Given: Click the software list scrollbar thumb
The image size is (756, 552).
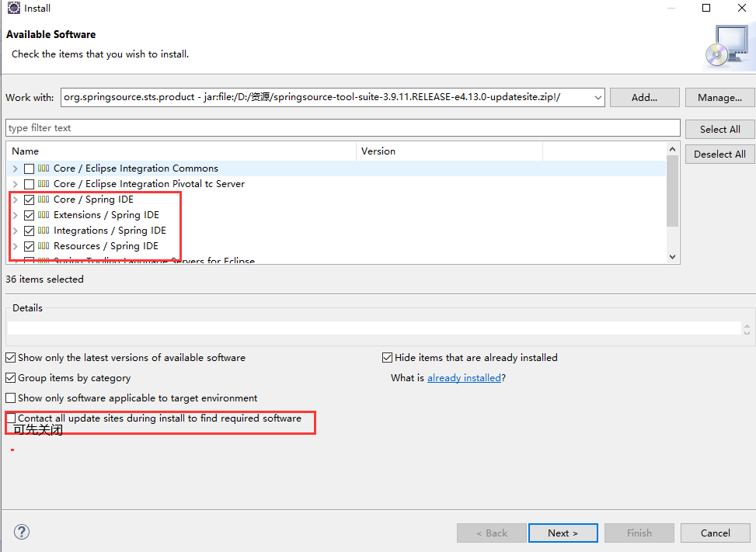Looking at the screenshot, I should [673, 191].
